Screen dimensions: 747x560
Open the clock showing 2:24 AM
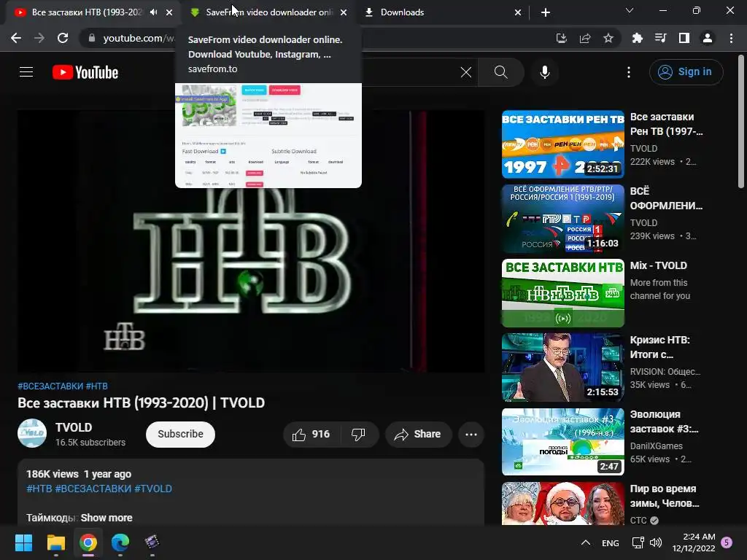tap(694, 542)
